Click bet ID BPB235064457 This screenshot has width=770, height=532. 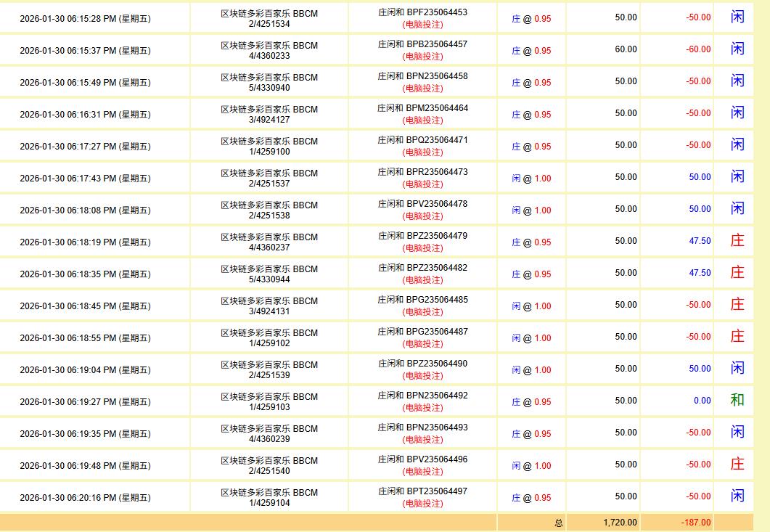437,44
